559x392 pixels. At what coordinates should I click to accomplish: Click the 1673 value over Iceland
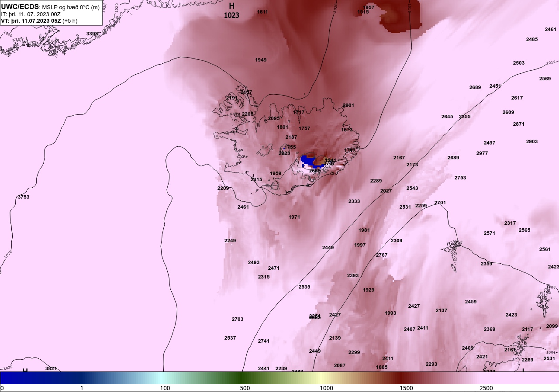(x=347, y=130)
